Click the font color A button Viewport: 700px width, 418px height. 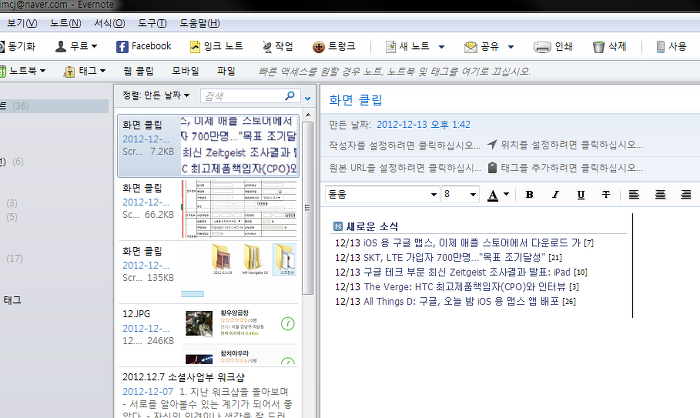click(x=492, y=195)
